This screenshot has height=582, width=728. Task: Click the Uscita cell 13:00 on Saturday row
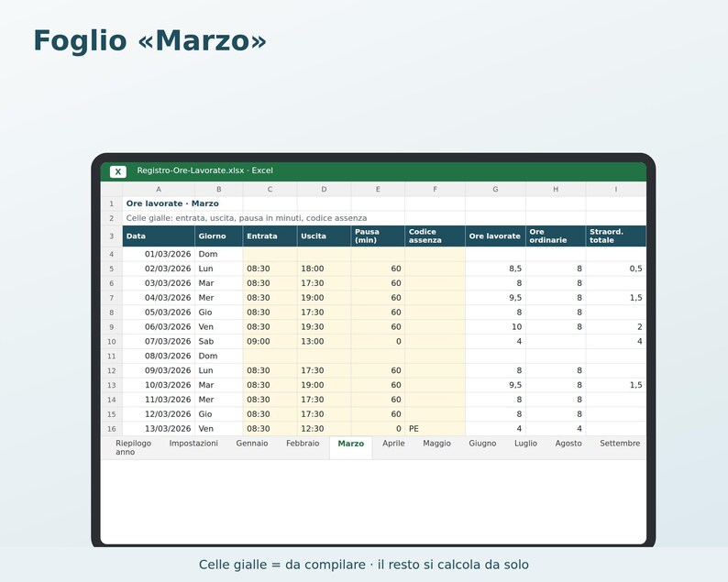[324, 342]
